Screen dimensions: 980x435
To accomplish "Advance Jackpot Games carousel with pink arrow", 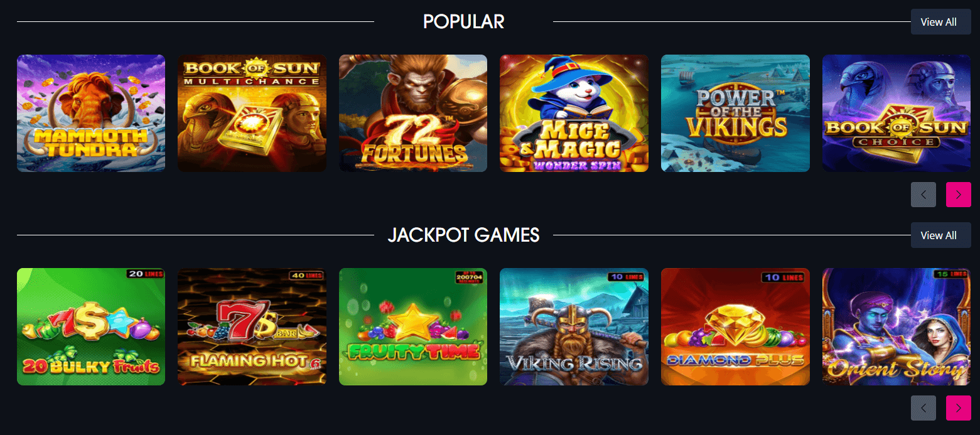I will coord(958,408).
